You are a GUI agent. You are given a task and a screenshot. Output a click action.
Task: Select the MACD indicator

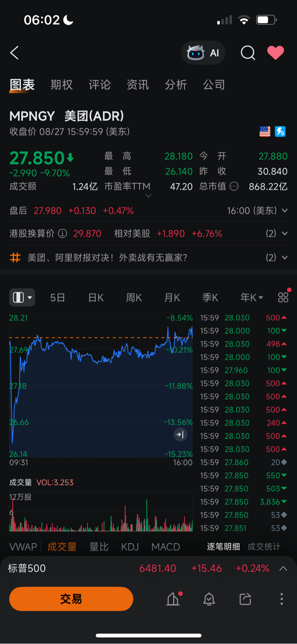click(x=166, y=547)
